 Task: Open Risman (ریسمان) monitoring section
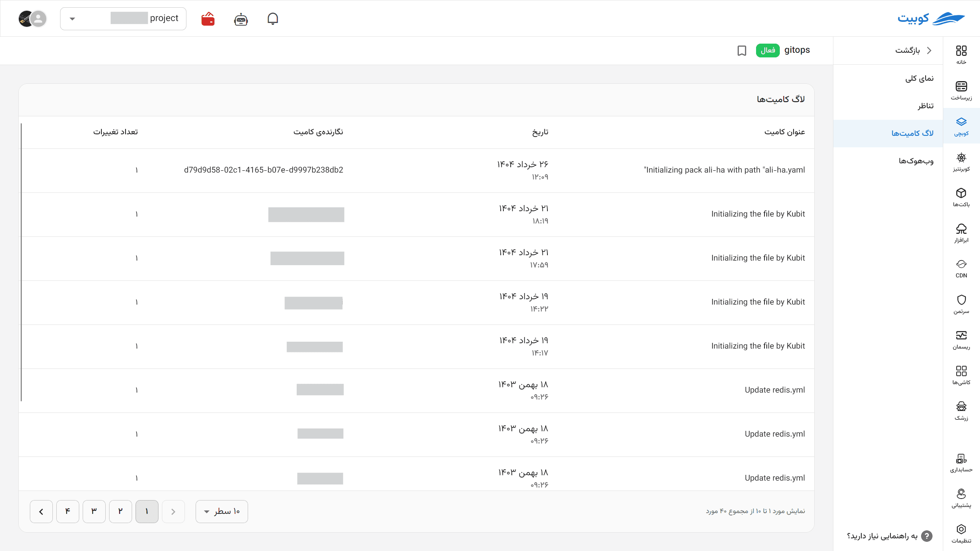[x=961, y=339]
